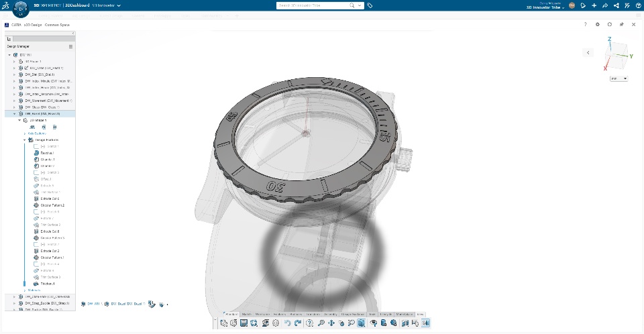
Task: Collapse the 3D Shape node under bezel
Action: (x=19, y=120)
